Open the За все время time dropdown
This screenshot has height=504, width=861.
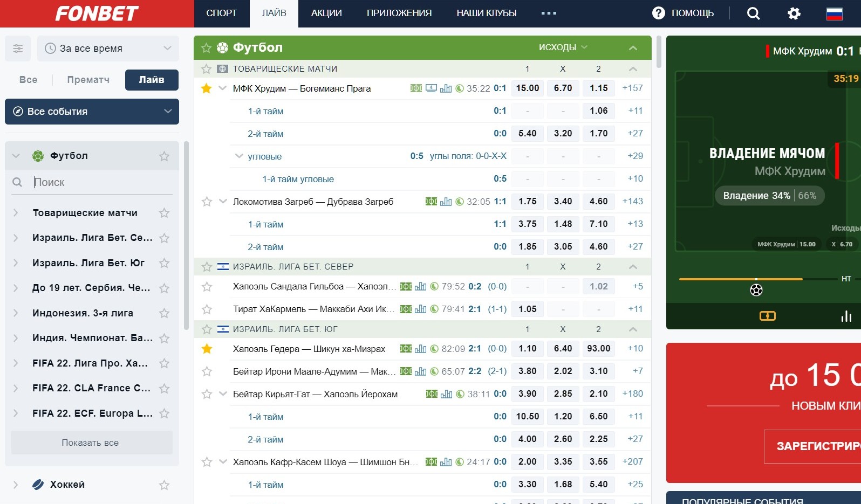coord(108,49)
